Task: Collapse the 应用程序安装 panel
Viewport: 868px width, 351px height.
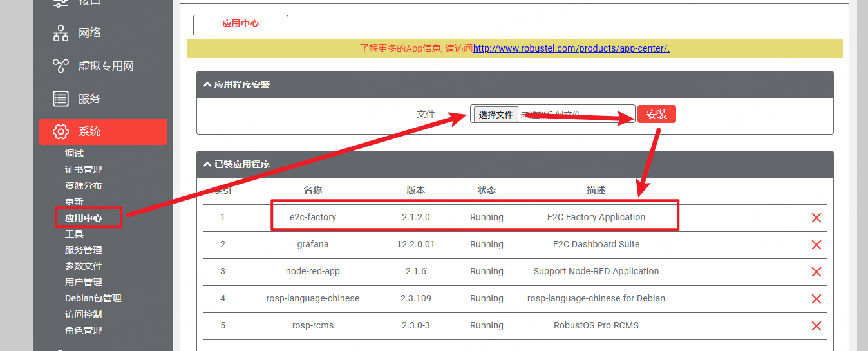Action: 207,84
